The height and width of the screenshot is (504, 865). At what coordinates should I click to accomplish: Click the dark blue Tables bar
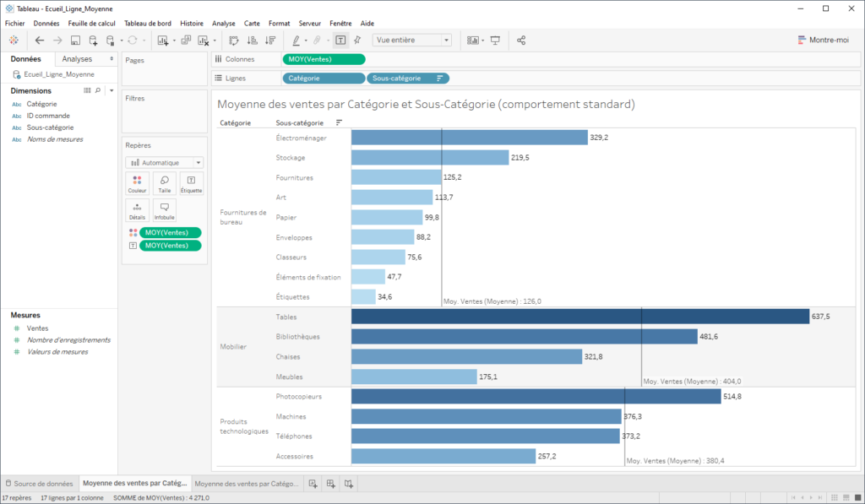(580, 317)
